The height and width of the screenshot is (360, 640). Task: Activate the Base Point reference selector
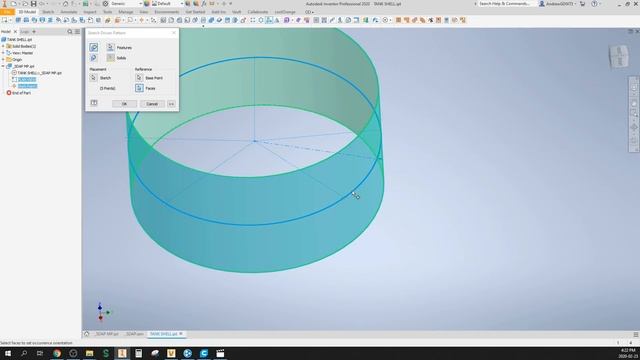pos(139,78)
